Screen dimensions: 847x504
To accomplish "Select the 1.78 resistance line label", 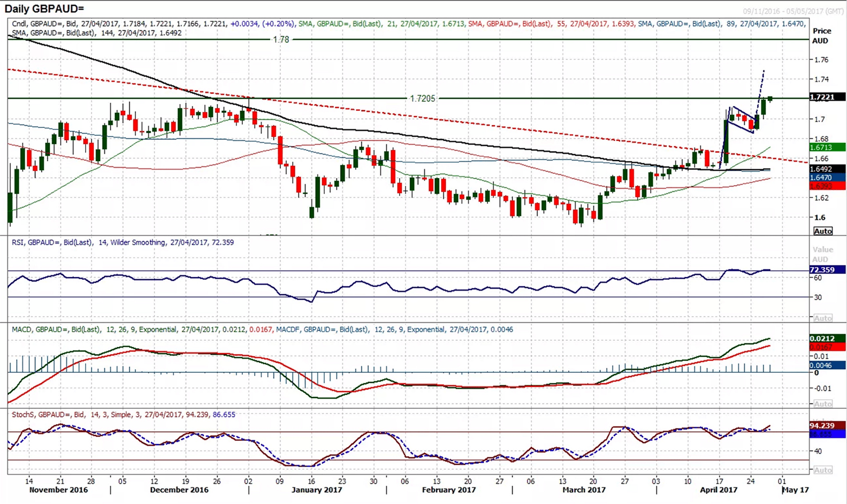I will (x=281, y=40).
